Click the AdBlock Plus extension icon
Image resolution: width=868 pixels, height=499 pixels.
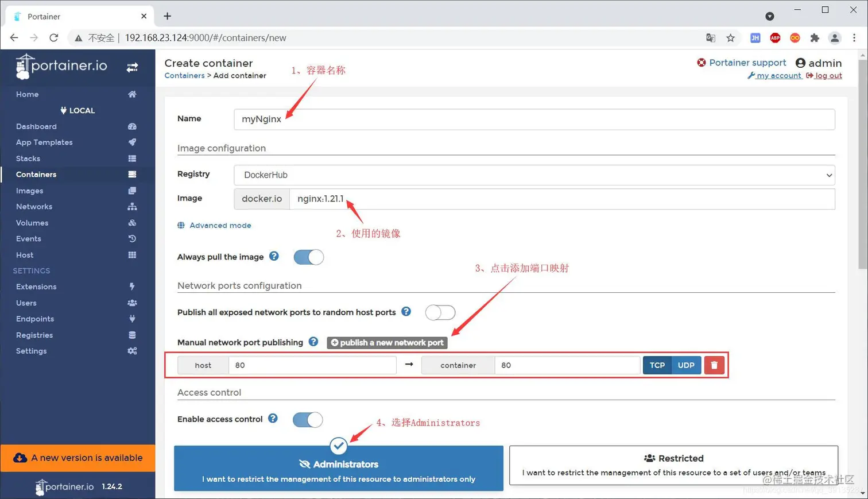tap(775, 38)
